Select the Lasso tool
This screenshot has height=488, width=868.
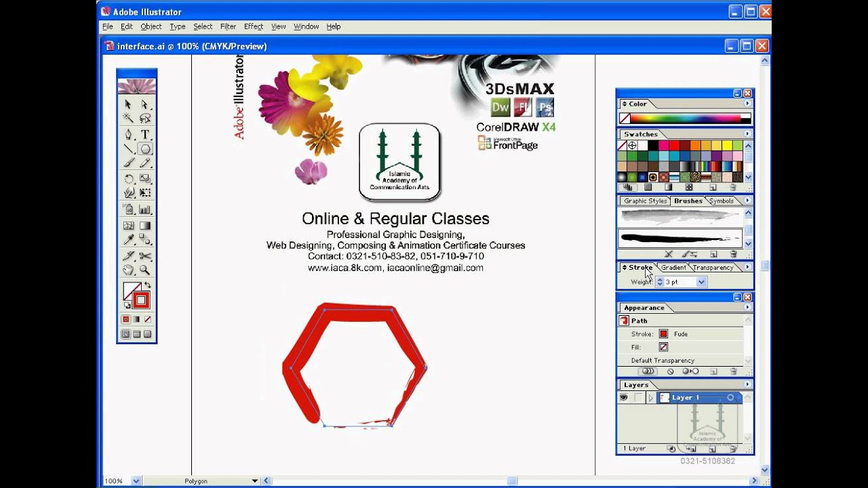click(x=144, y=118)
